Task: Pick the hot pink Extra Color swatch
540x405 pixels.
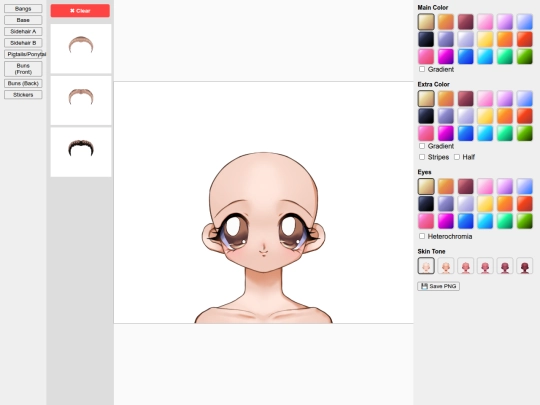Action: [426, 133]
